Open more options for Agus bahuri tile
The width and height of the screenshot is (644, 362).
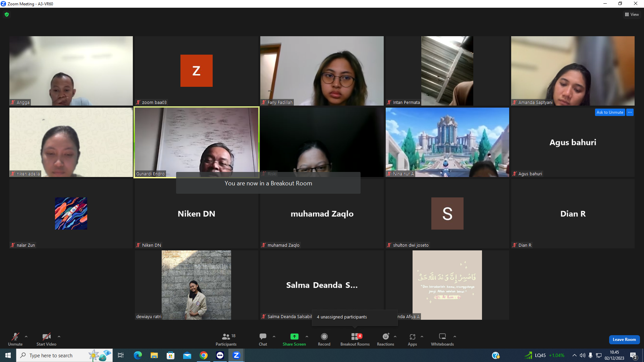[630, 112]
